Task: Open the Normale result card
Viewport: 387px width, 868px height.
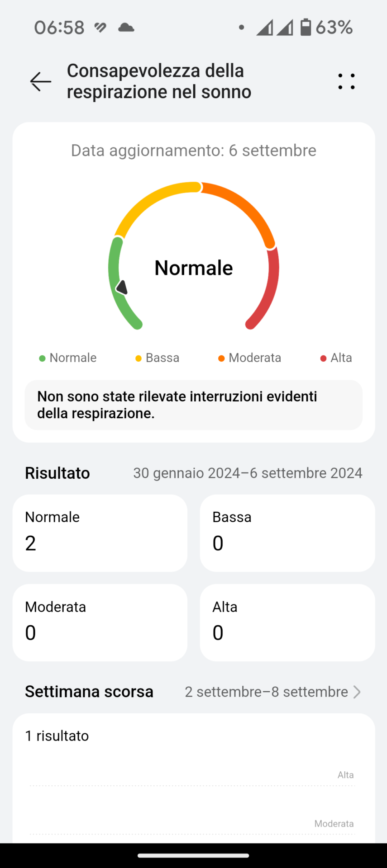Action: tap(100, 533)
